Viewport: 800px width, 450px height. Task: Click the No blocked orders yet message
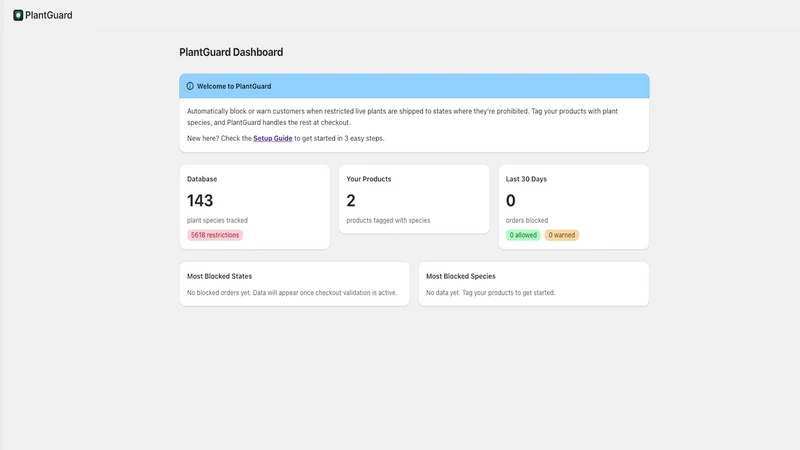292,293
